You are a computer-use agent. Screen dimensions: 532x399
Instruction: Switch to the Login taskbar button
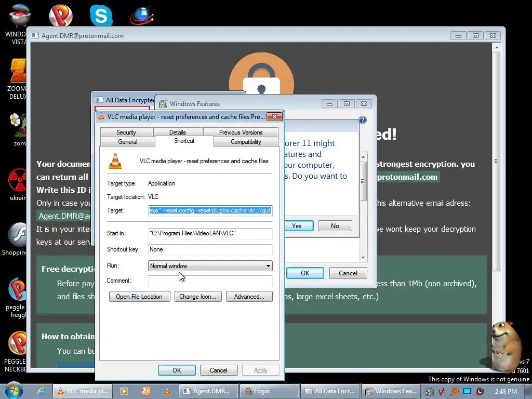pyautogui.click(x=269, y=391)
